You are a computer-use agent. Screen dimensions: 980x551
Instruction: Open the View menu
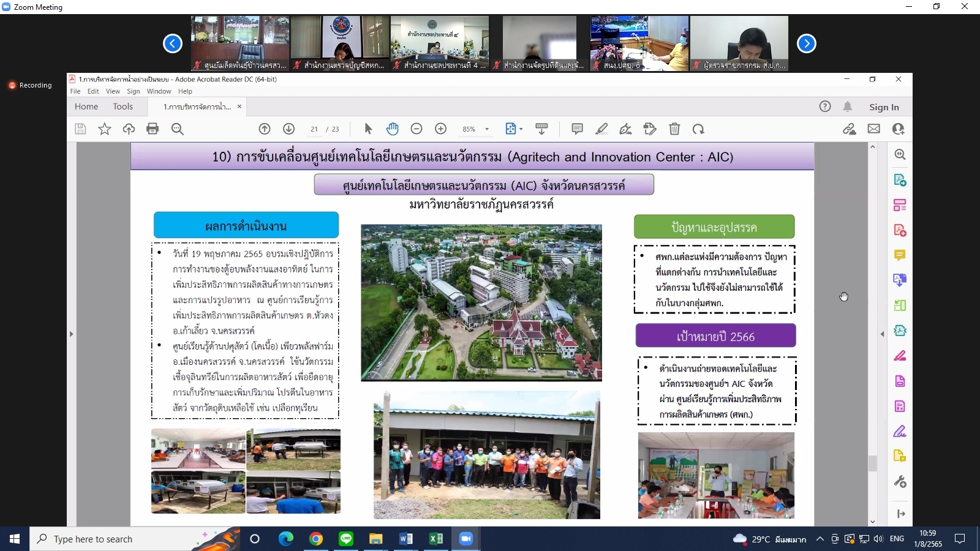point(113,91)
